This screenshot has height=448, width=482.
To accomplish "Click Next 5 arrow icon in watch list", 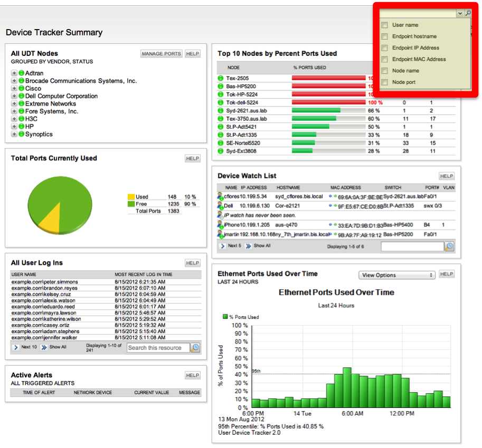I will [223, 246].
